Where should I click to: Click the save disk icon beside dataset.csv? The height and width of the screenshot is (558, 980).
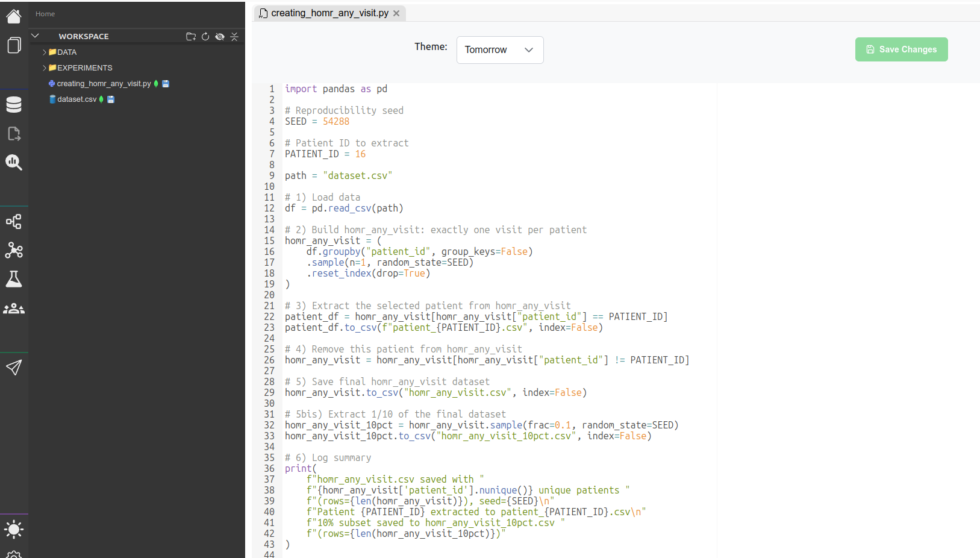point(111,99)
